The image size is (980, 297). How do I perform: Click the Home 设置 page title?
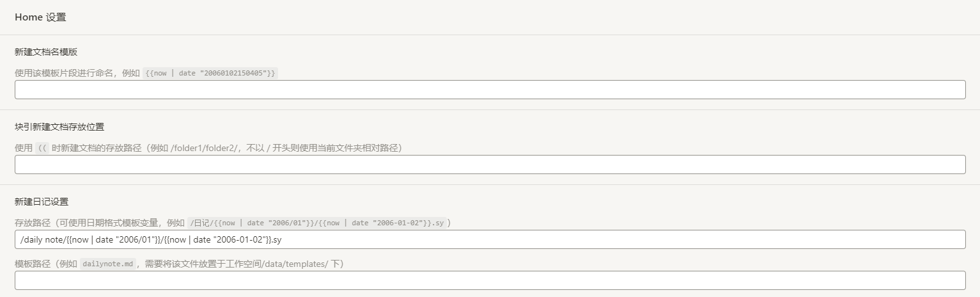point(40,17)
